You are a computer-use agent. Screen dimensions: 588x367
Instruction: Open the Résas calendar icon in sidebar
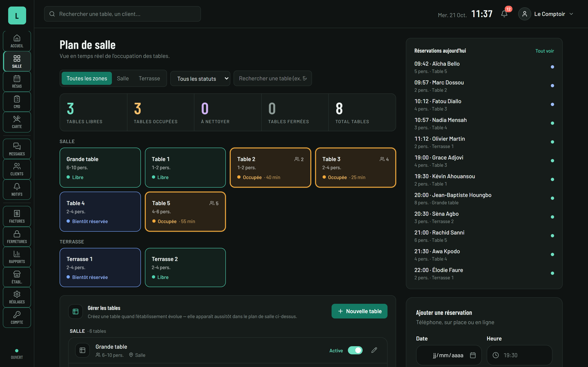point(17,79)
